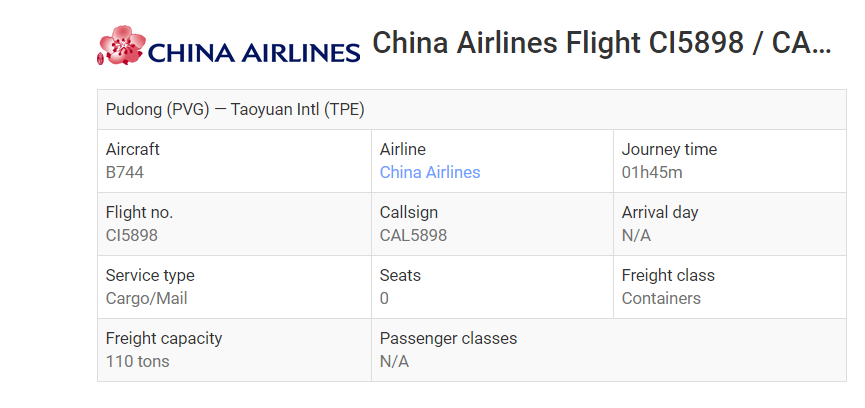
Task: Open the China Airlines airline link
Action: [x=430, y=173]
